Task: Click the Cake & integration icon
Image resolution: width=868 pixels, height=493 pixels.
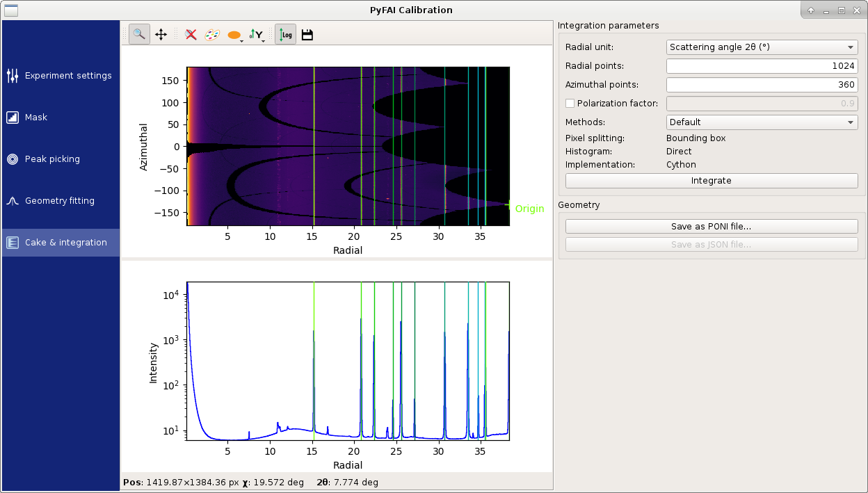Action: tap(13, 243)
